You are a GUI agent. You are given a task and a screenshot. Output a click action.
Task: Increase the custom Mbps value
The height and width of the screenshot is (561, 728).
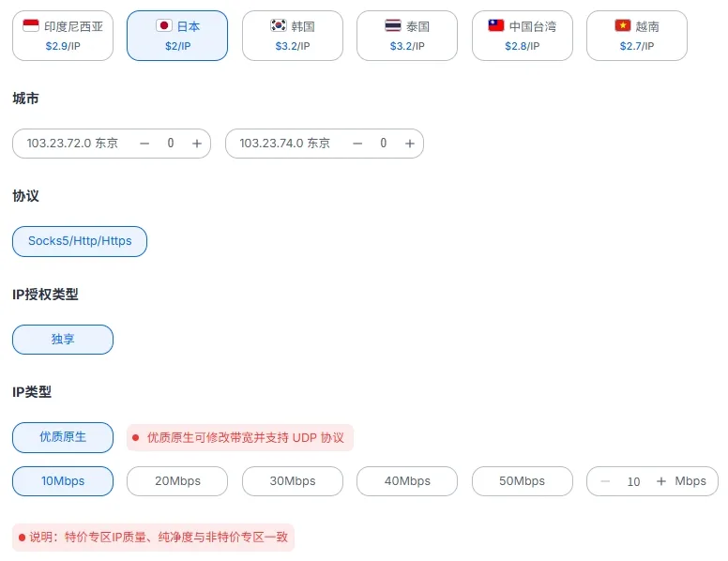click(661, 481)
